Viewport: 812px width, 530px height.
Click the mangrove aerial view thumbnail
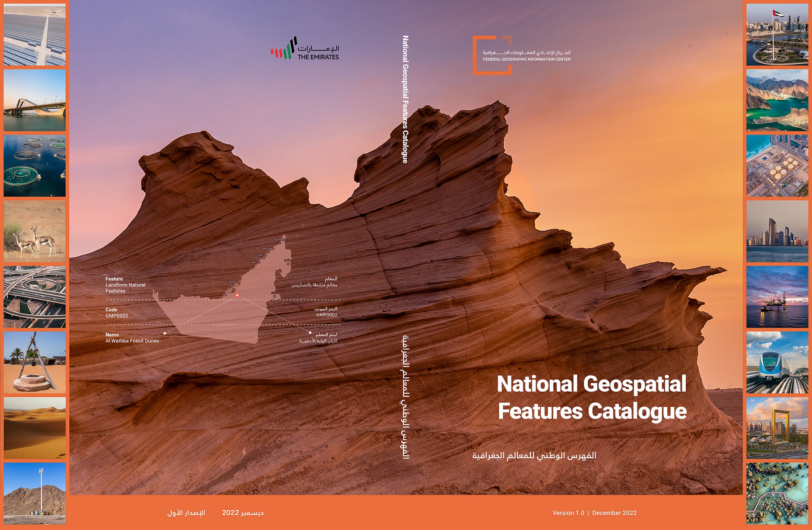tap(777, 493)
